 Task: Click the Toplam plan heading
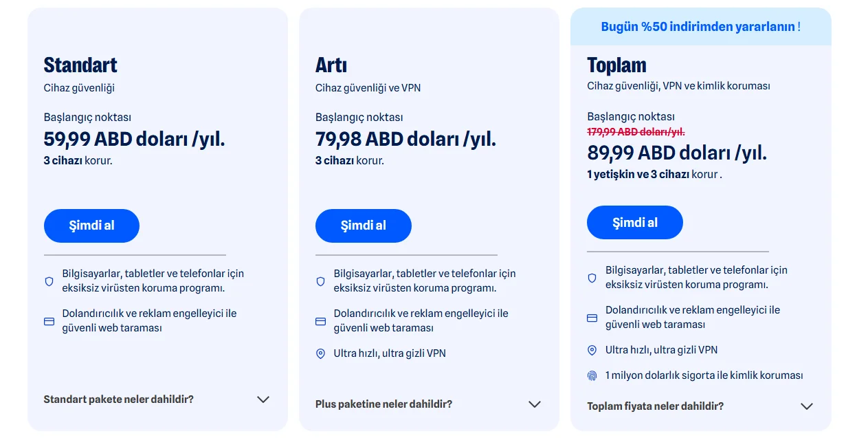(616, 65)
